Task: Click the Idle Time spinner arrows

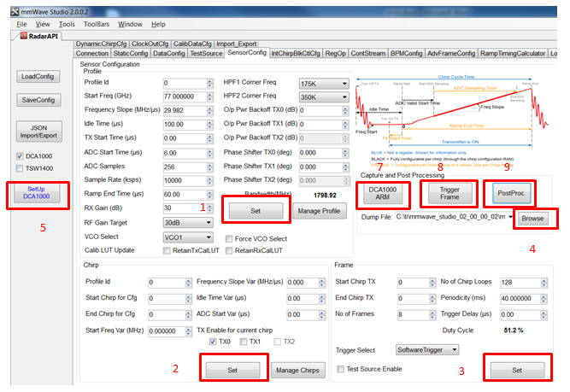Action: tap(209, 124)
